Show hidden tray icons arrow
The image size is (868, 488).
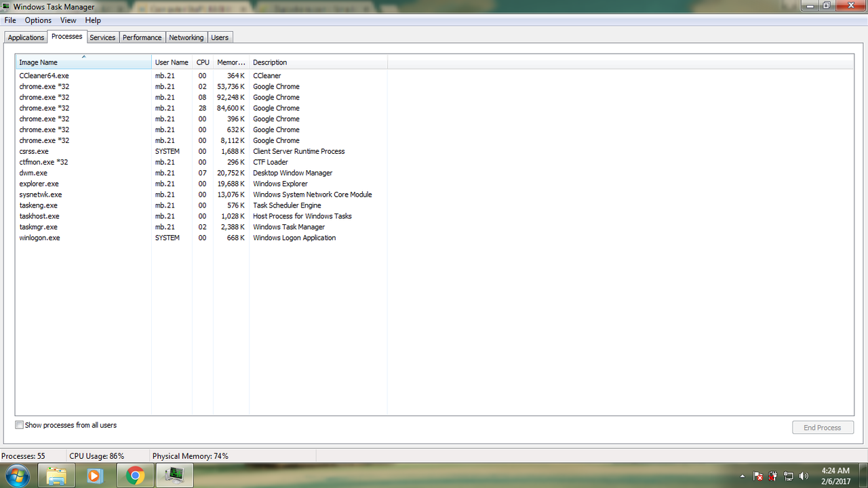tap(743, 476)
